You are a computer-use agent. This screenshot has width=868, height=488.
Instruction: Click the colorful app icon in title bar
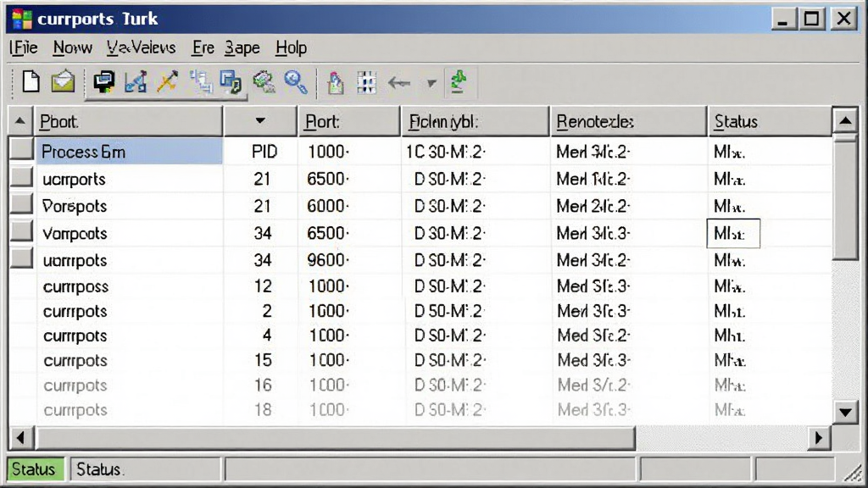22,19
